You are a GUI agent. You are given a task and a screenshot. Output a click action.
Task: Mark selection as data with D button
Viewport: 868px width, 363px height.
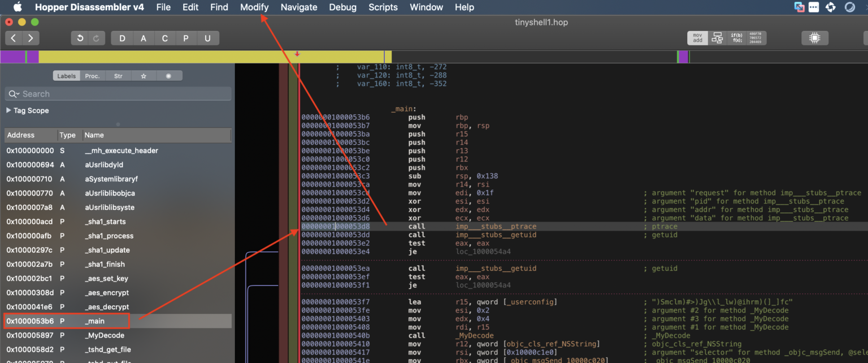122,38
